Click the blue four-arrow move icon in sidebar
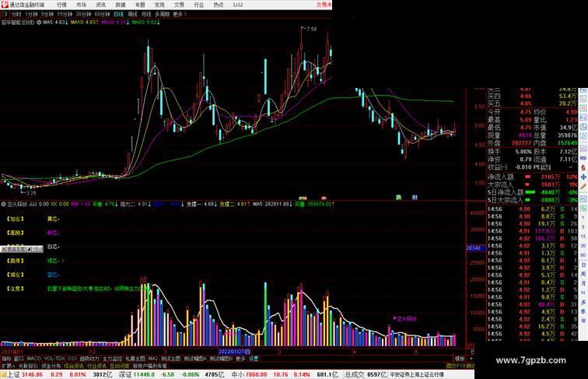This screenshot has height=379, width=588. tap(583, 177)
